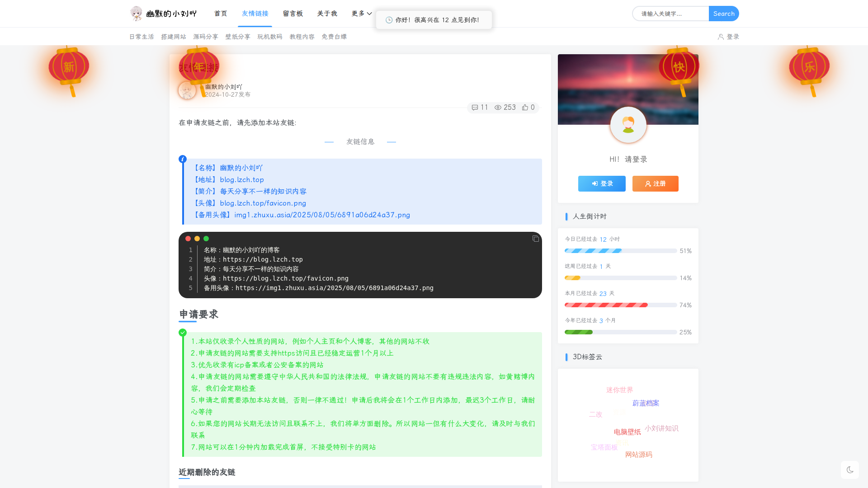Open the 登录 link with user icon

(728, 37)
